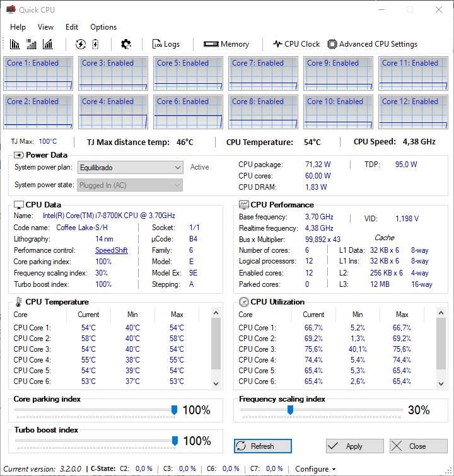
Task: Click the second chart toolbar icon
Action: pyautogui.click(x=32, y=44)
